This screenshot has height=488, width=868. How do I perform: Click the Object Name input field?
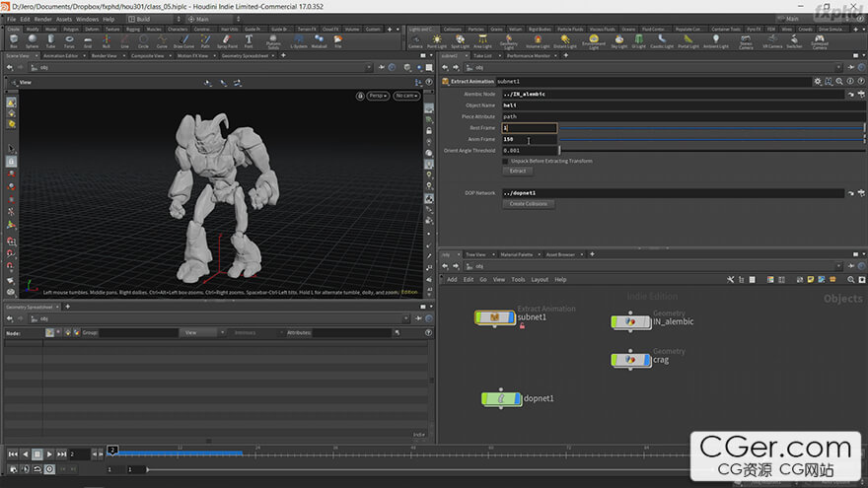684,105
